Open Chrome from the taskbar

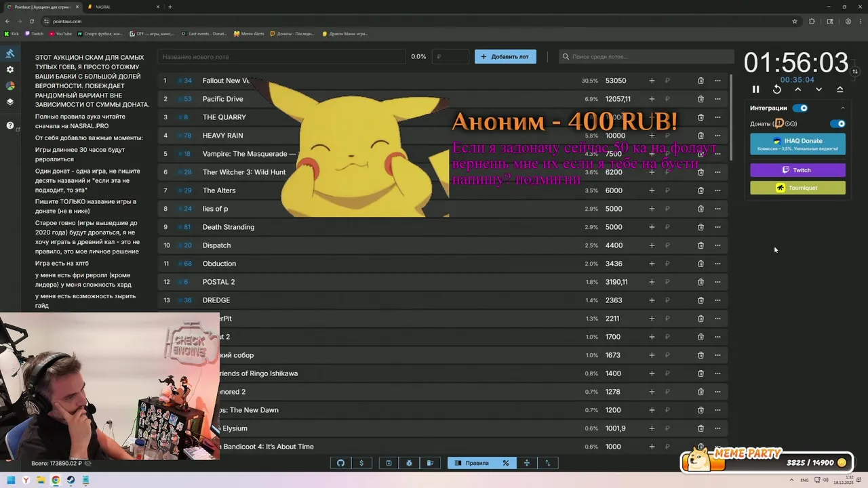pos(56,480)
